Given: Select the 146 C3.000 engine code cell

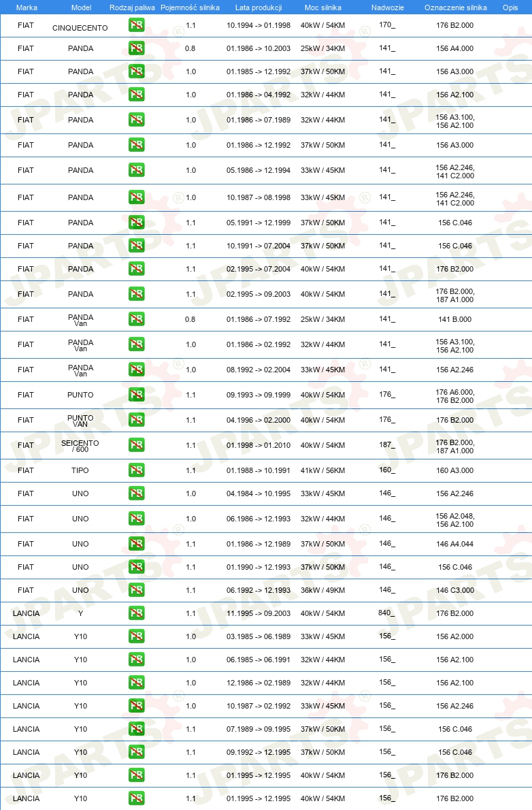Looking at the screenshot, I should (454, 590).
